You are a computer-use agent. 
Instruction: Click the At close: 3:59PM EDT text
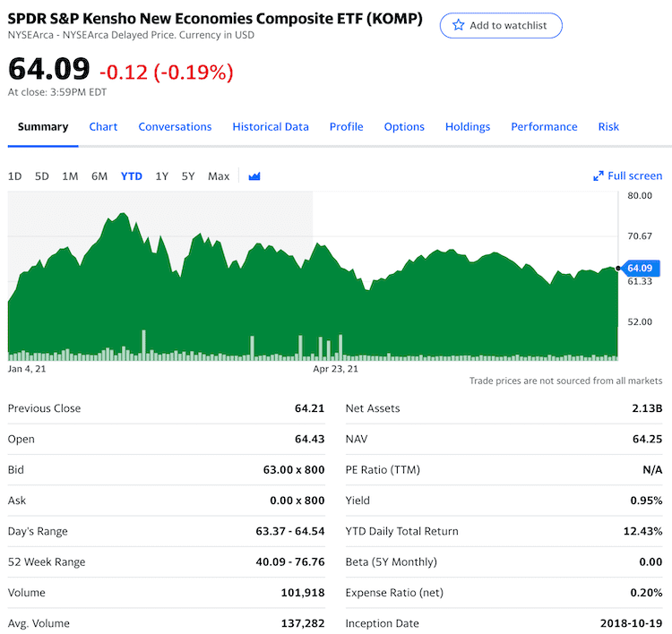pyautogui.click(x=57, y=92)
